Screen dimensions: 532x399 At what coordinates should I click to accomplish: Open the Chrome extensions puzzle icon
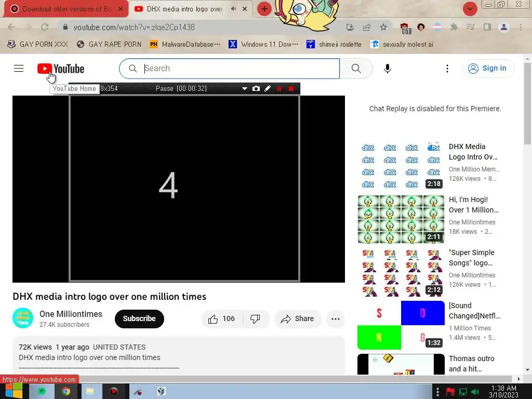point(454,27)
